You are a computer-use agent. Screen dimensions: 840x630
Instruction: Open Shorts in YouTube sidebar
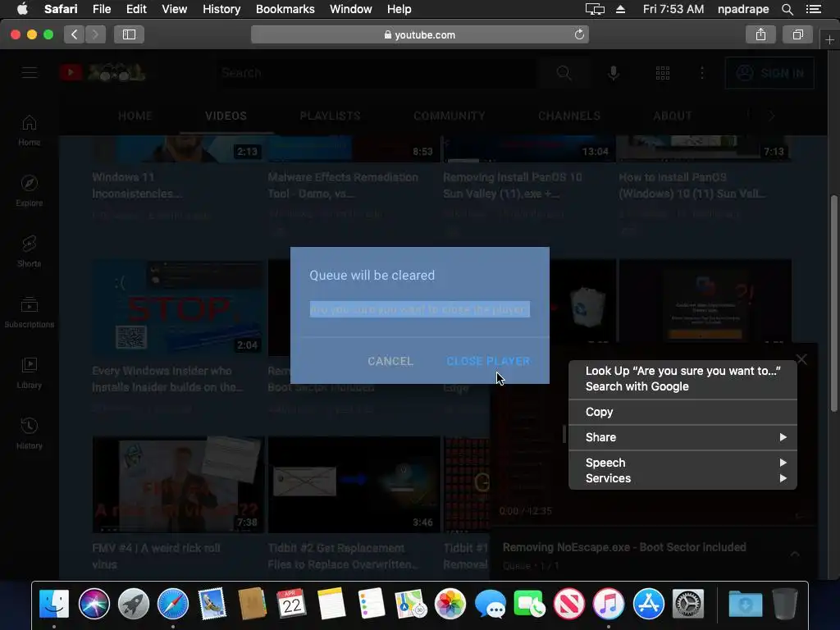[29, 252]
